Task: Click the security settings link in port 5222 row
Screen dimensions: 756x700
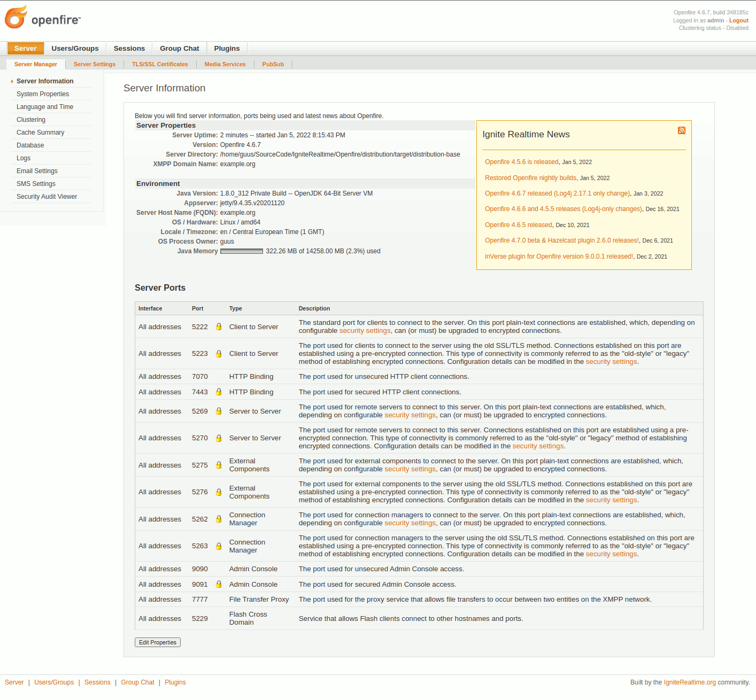Action: pyautogui.click(x=365, y=331)
